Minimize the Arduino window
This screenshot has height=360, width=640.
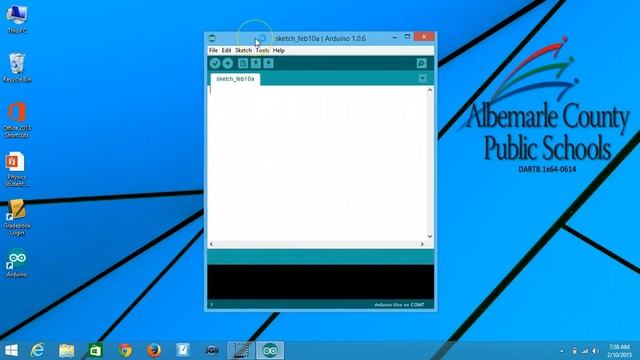click(394, 37)
